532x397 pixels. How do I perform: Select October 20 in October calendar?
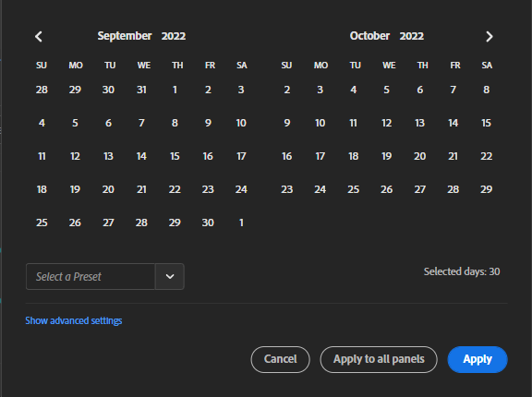419,156
